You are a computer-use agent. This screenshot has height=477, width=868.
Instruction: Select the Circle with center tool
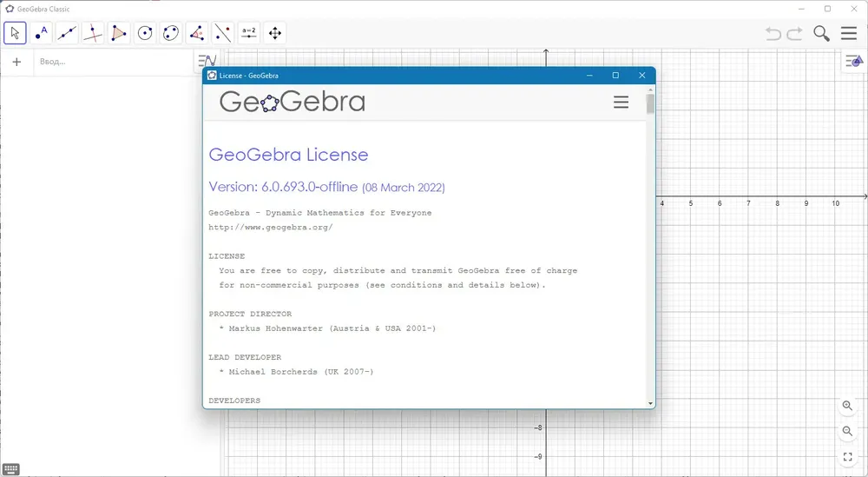coord(145,33)
